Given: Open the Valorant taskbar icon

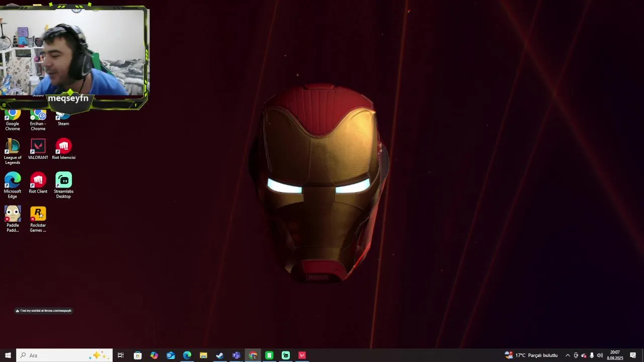Looking at the screenshot, I should (x=302, y=355).
